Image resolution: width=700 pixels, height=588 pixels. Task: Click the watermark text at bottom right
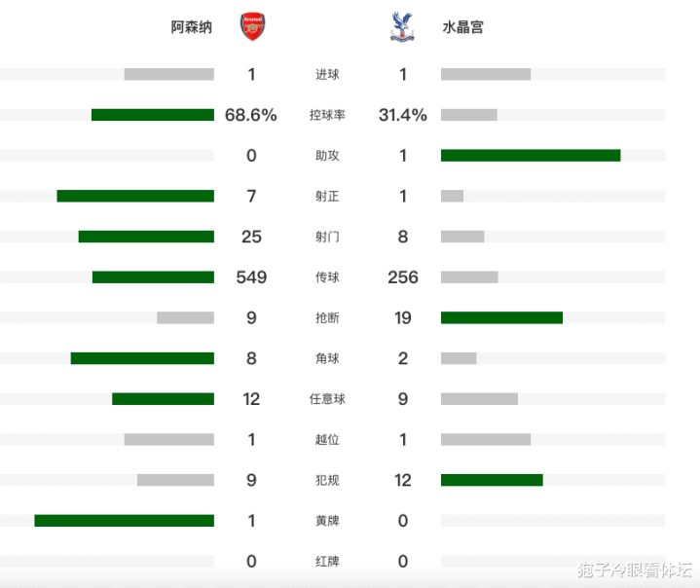point(633,570)
